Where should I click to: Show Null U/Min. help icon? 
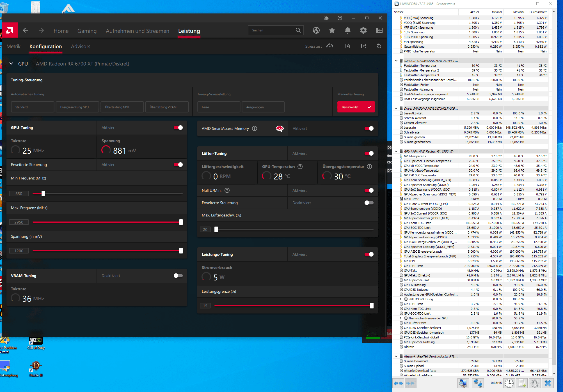227,190
